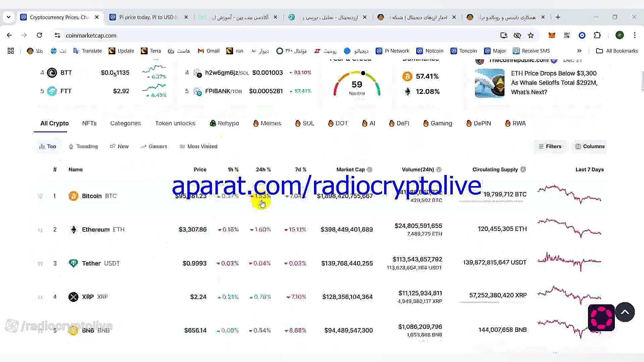Toggle the watchlist star for Tether

click(x=40, y=264)
